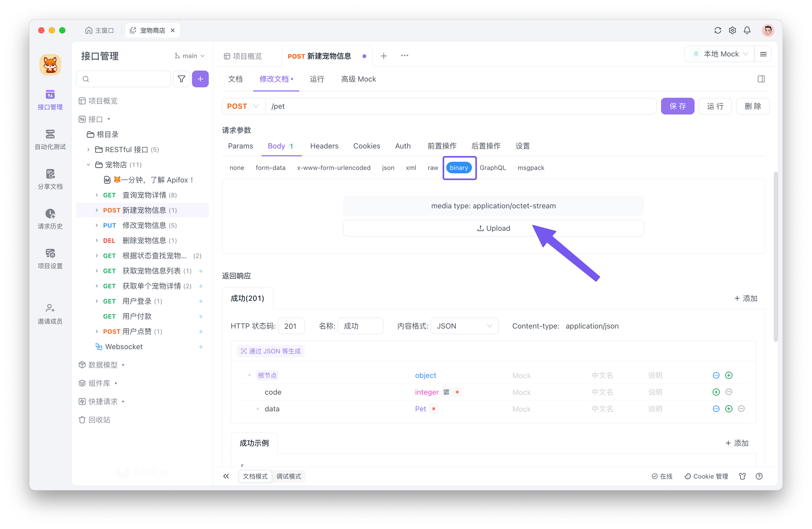
Task: Select the xml body type
Action: [x=411, y=168]
